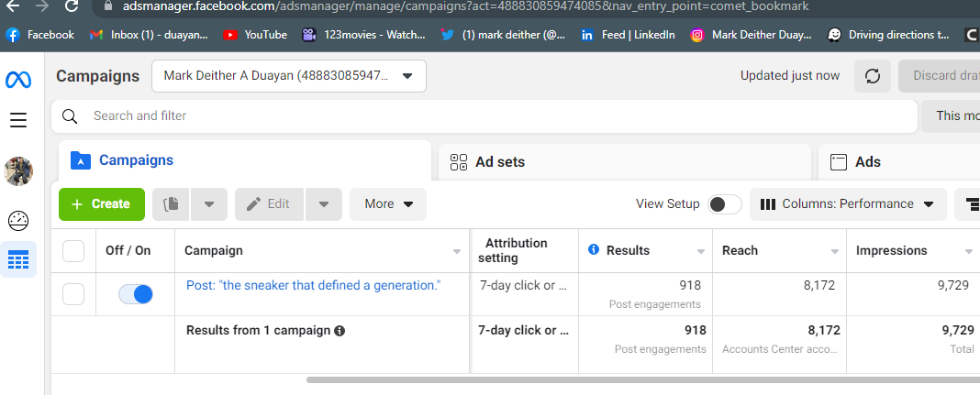
Task: Check the select-all campaigns checkbox
Action: pos(73,250)
